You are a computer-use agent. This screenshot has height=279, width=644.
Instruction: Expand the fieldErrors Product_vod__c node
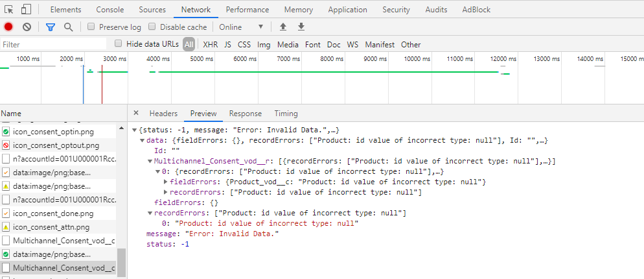coord(165,182)
